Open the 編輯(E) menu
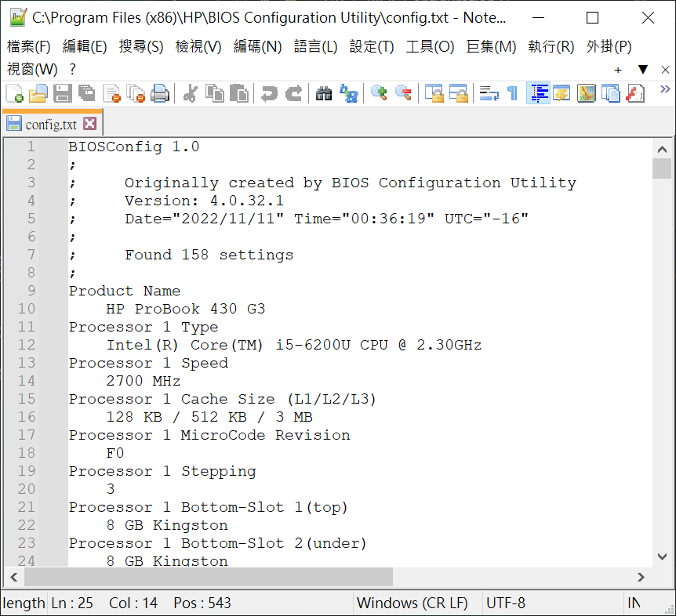Viewport: 676px width, 616px height. coord(85,46)
